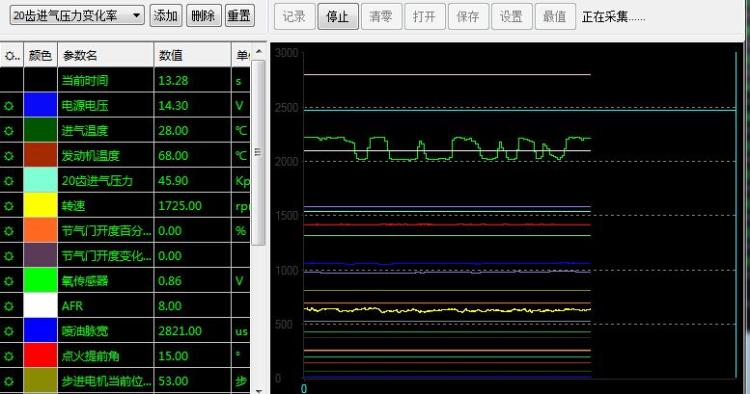
Task: Click the 保存 toolbar button
Action: pos(468,17)
